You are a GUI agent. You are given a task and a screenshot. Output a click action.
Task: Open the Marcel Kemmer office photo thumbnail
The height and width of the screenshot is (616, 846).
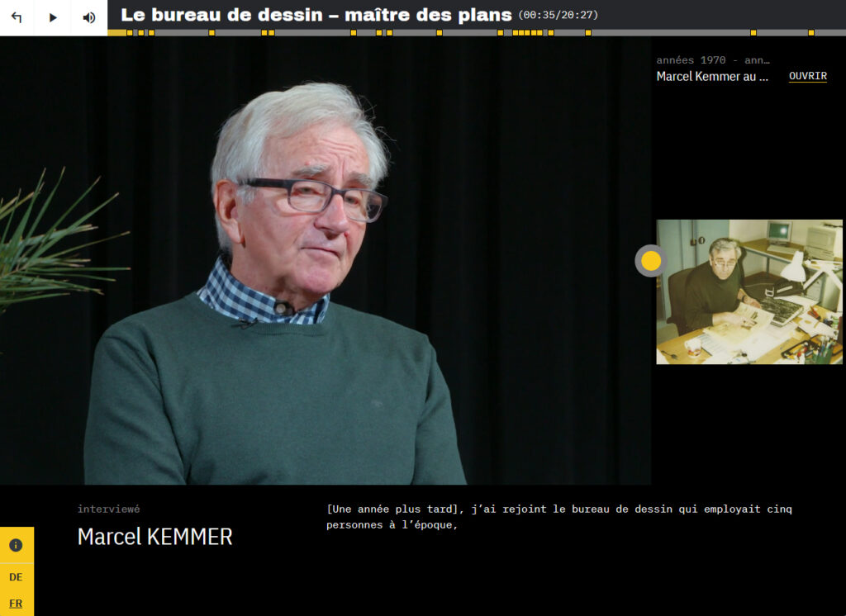[x=749, y=291]
